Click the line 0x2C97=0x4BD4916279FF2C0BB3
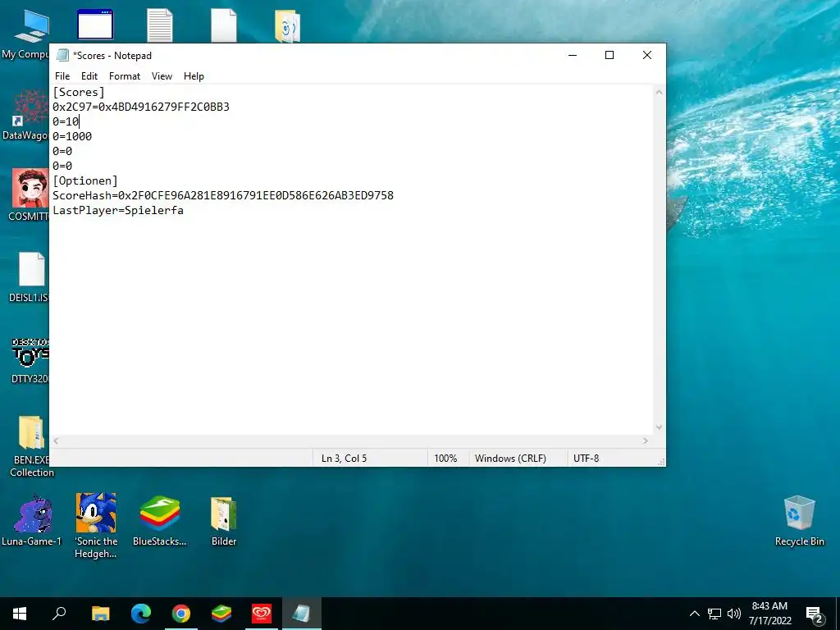 [x=141, y=107]
